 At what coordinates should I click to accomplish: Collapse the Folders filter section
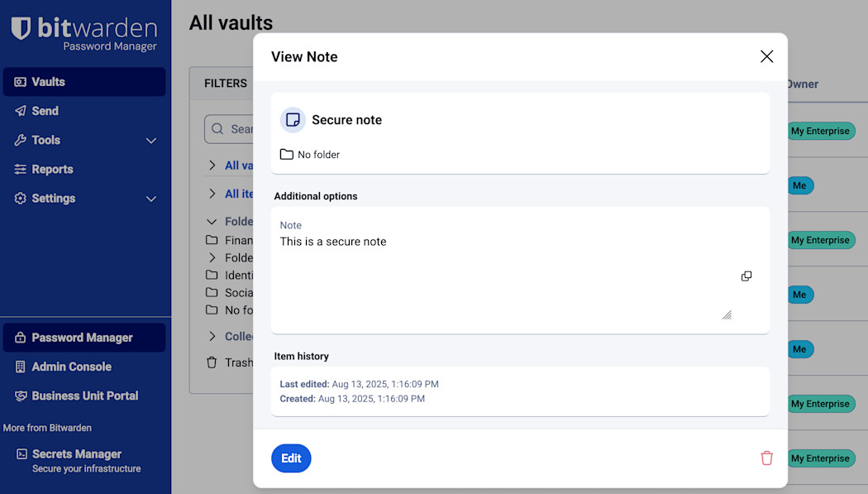click(x=212, y=222)
